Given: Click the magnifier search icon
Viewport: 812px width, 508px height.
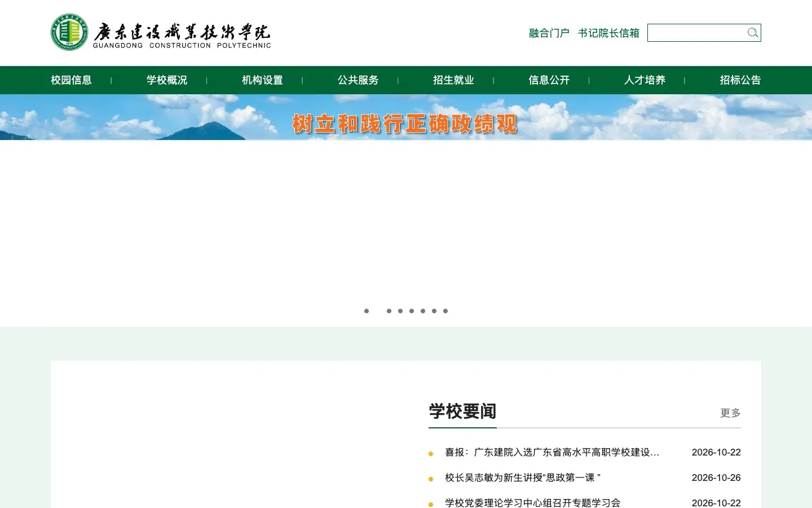Looking at the screenshot, I should click(753, 33).
